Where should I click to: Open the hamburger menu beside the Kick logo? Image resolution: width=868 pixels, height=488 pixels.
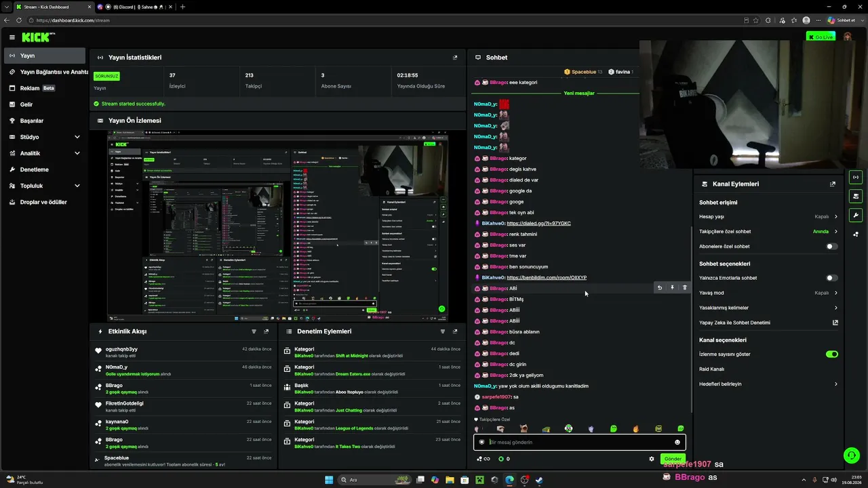click(12, 37)
